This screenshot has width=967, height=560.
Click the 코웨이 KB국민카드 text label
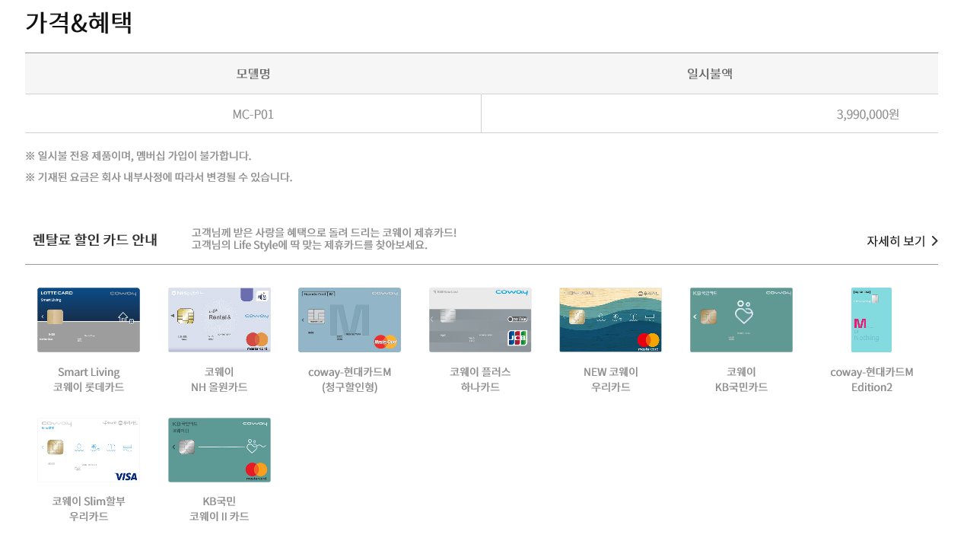pos(741,380)
